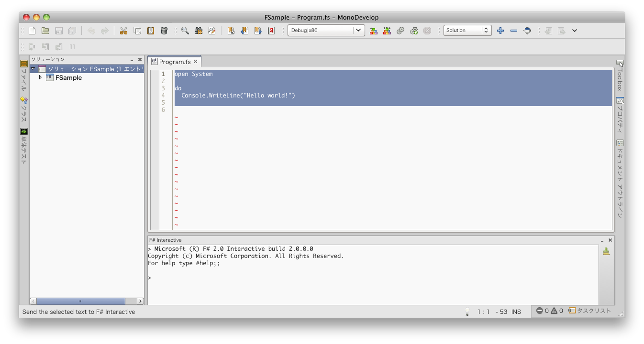
Task: Click the Run gear icon
Action: click(x=400, y=31)
